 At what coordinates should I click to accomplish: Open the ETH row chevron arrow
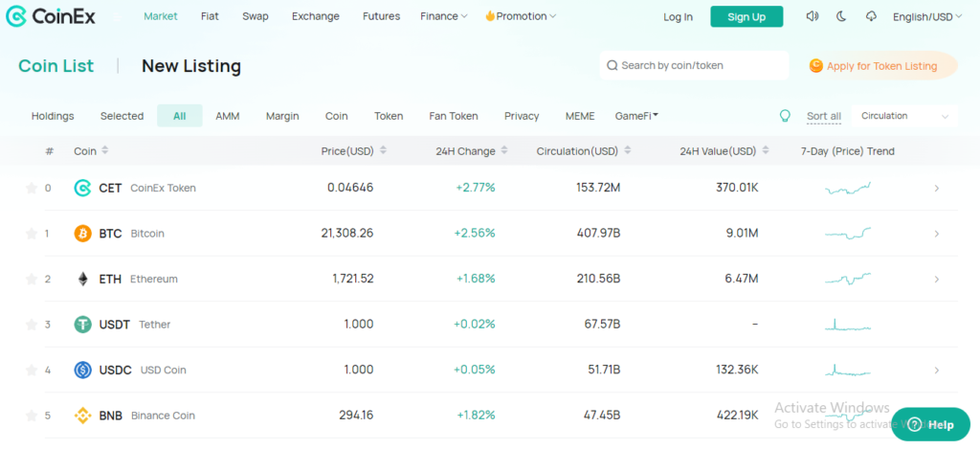click(936, 280)
